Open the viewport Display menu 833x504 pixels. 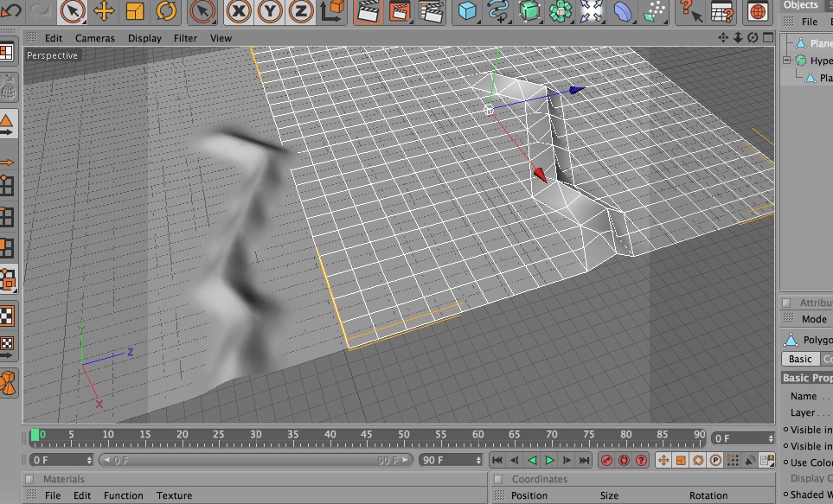tap(144, 38)
